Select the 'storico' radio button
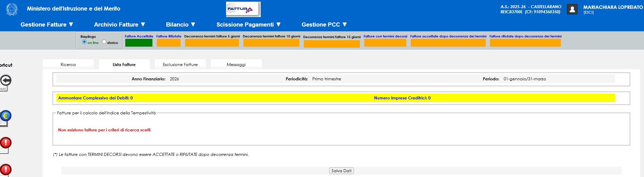The width and height of the screenshot is (644, 177). pyautogui.click(x=104, y=42)
